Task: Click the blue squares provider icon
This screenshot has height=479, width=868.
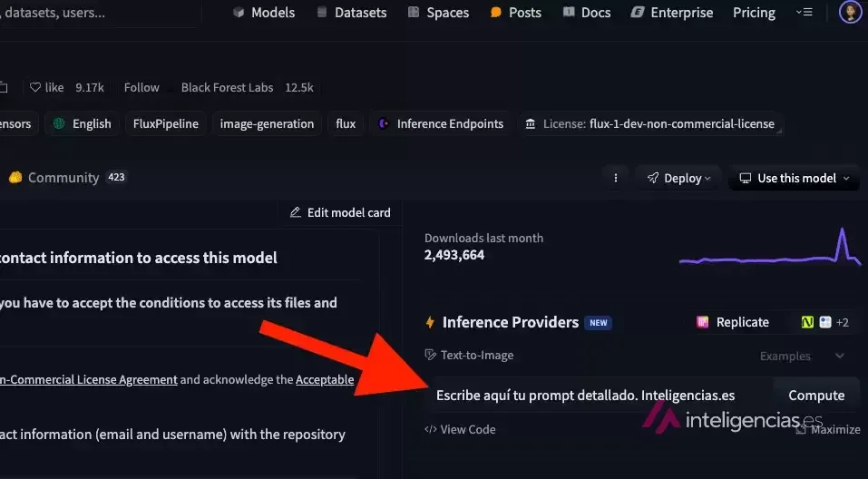Action: click(x=824, y=322)
